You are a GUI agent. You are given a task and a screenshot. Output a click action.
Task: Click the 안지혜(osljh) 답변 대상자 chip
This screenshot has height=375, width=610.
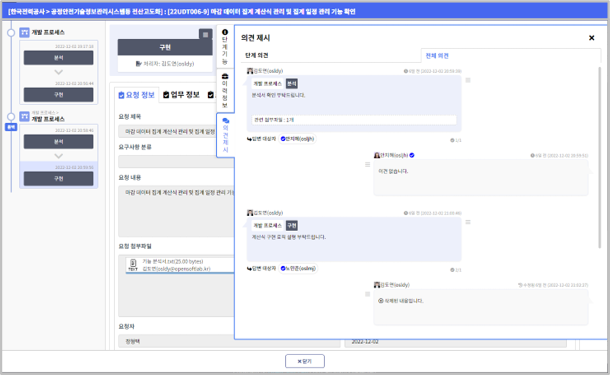(x=297, y=138)
